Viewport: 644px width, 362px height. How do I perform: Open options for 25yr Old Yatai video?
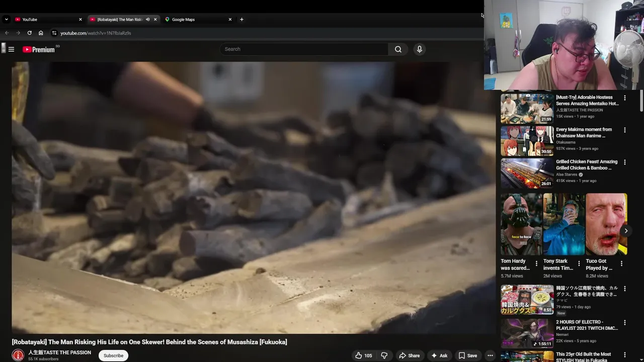coord(625,355)
